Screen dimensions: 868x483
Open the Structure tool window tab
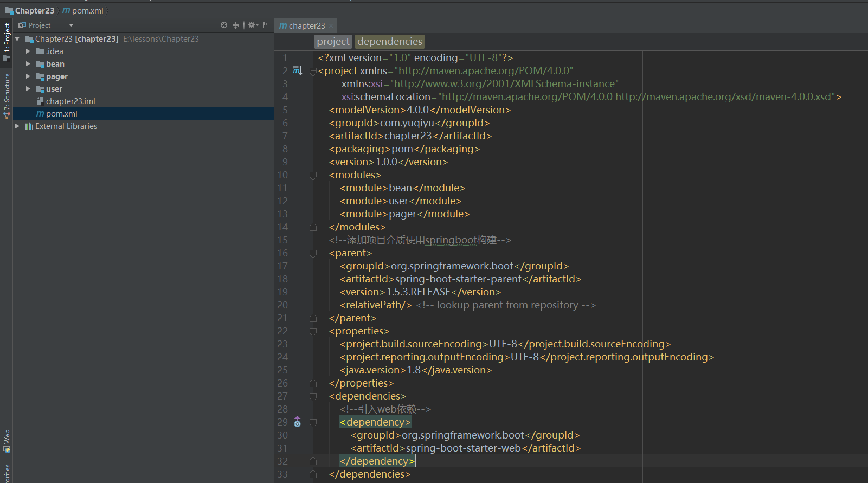coord(7,96)
